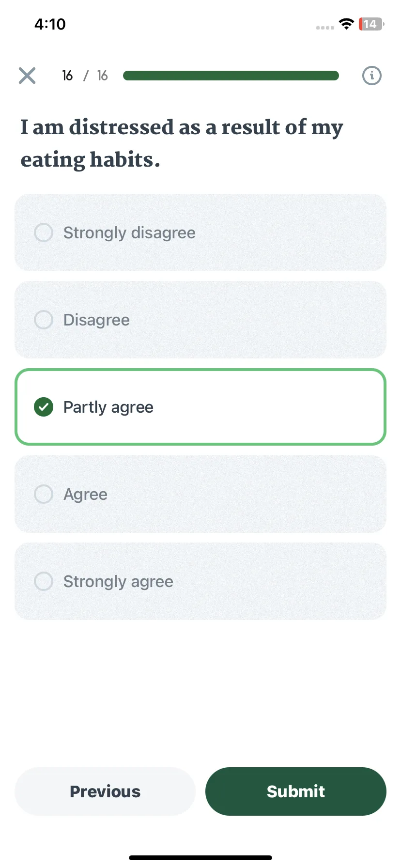Choose the Strongly agree answer card
The width and height of the screenshot is (401, 868).
click(x=200, y=581)
